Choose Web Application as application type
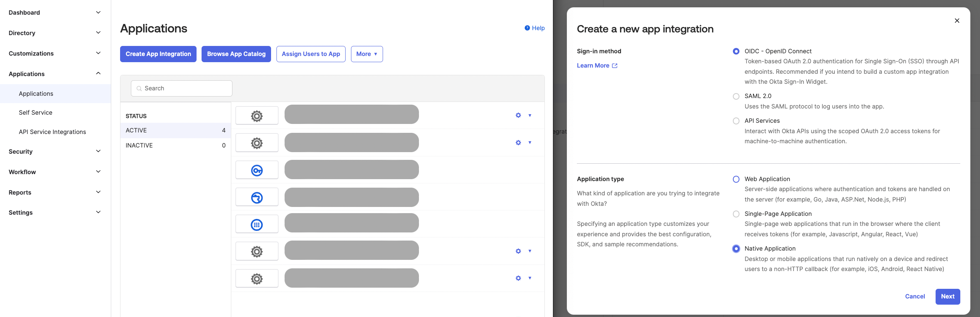The width and height of the screenshot is (980, 317). click(x=736, y=179)
